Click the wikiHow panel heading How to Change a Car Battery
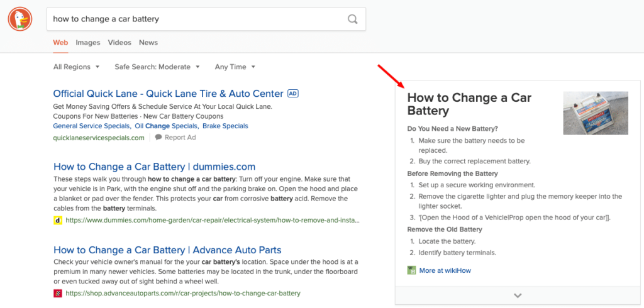Screen dimensions: 644x308 pos(469,104)
